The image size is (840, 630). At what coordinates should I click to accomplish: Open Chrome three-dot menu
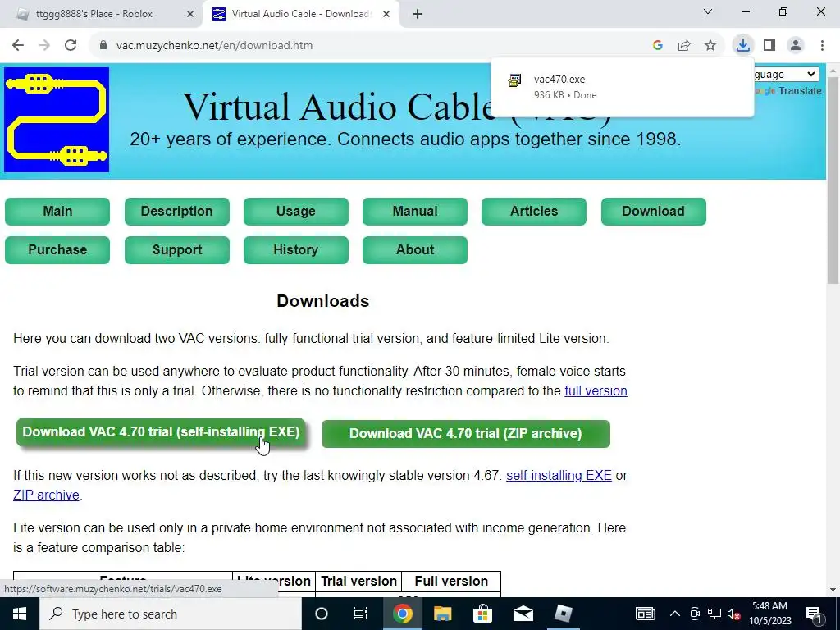click(822, 46)
